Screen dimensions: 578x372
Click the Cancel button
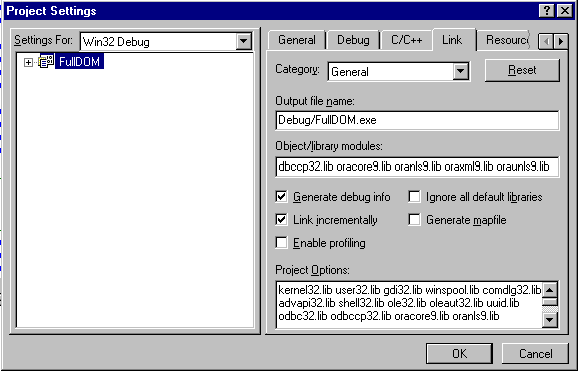pos(535,354)
